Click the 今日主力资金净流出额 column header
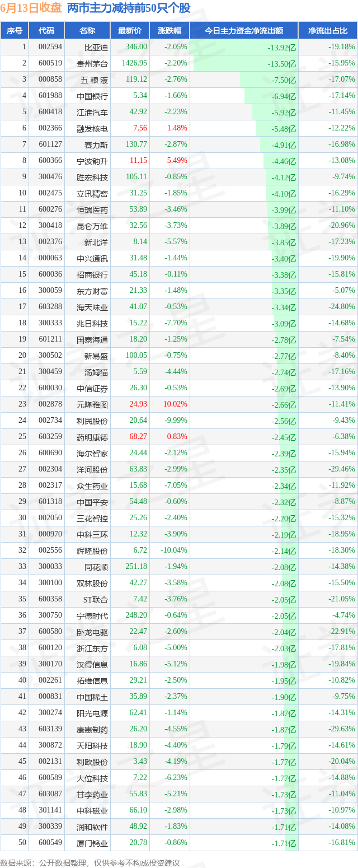This screenshot has height=868, width=358. click(x=244, y=31)
